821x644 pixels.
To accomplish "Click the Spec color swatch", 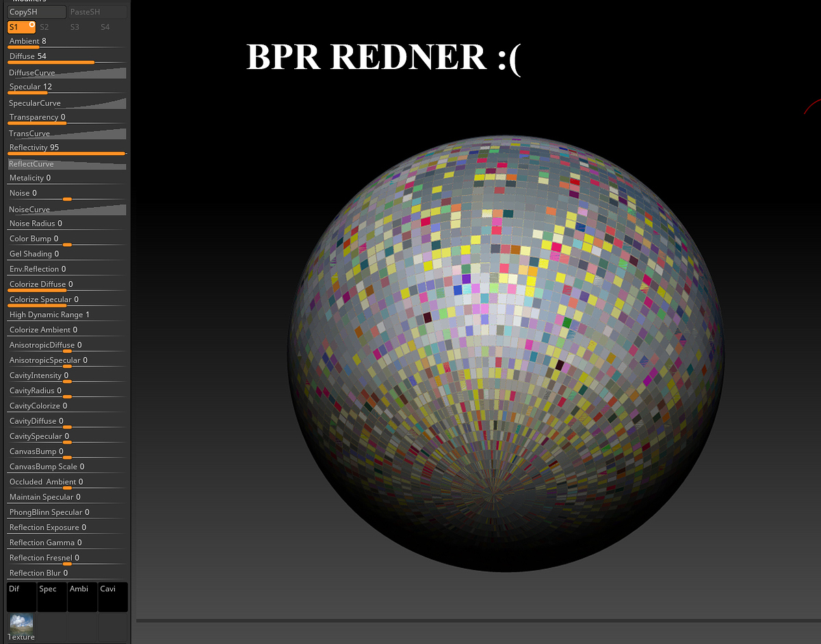I will coord(52,597).
